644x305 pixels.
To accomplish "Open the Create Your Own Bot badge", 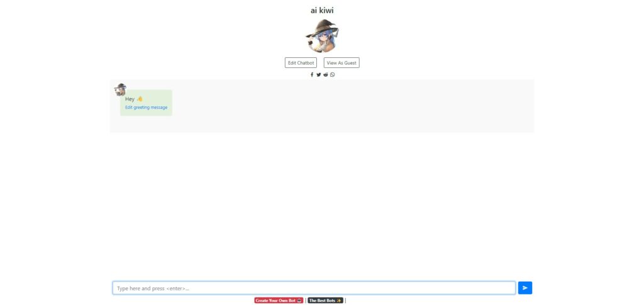I will tap(279, 301).
